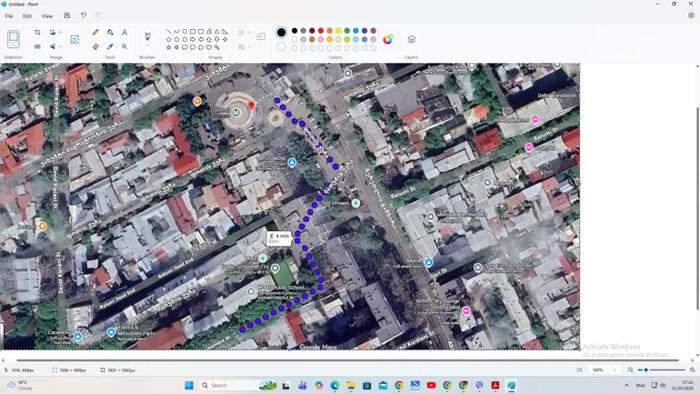Click the red location pin on map
This screenshot has width=700, height=394.
pos(251,105)
